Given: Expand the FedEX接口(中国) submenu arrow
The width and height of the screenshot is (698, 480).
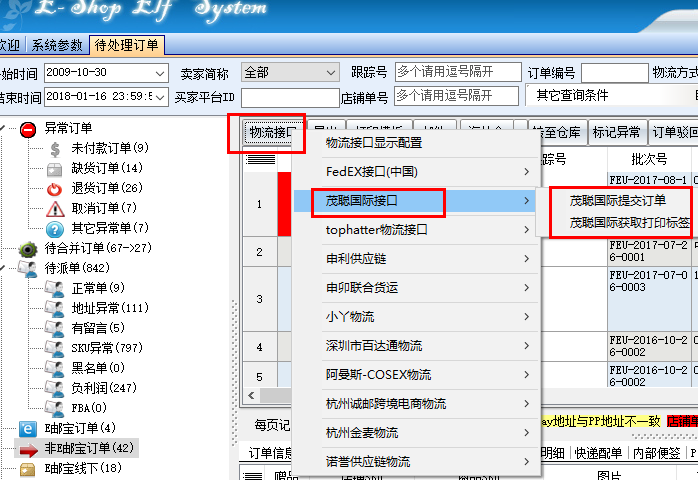Looking at the screenshot, I should click(x=527, y=172).
